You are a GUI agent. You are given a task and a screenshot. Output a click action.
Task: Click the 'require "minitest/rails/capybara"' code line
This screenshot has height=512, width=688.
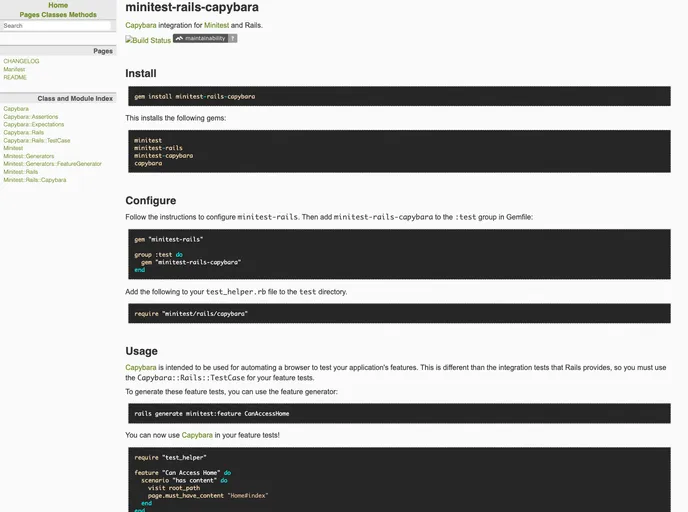(x=191, y=314)
